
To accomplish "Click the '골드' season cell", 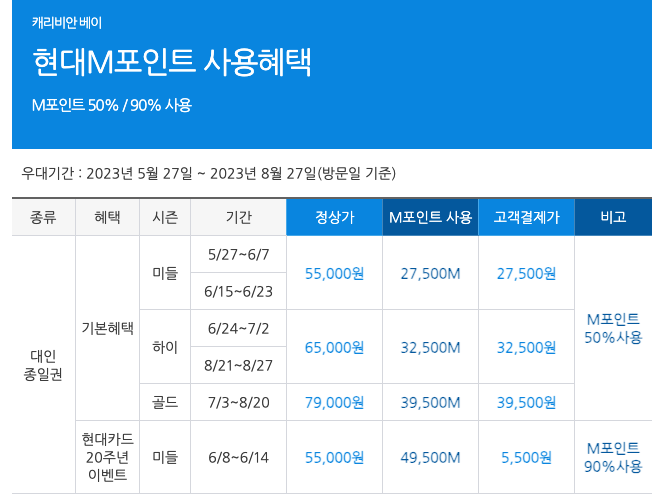I will pyautogui.click(x=165, y=402).
